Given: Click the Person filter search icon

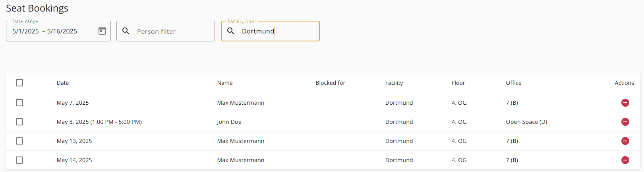Looking at the screenshot, I should pos(126,31).
